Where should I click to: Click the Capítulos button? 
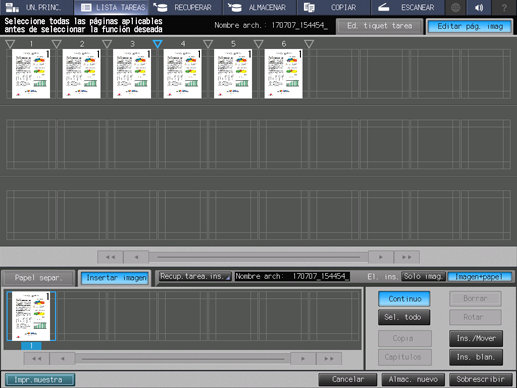point(405,357)
